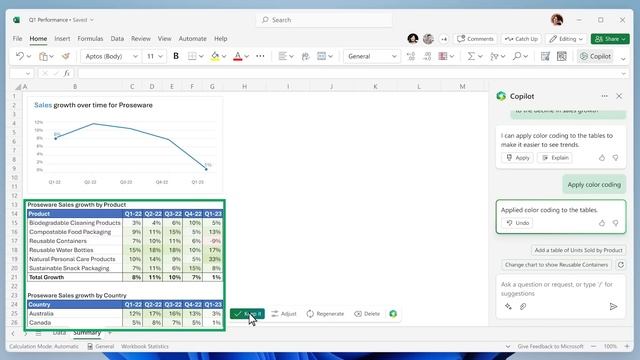The height and width of the screenshot is (360, 640).
Task: Open the Editing mode dropdown
Action: (x=566, y=39)
